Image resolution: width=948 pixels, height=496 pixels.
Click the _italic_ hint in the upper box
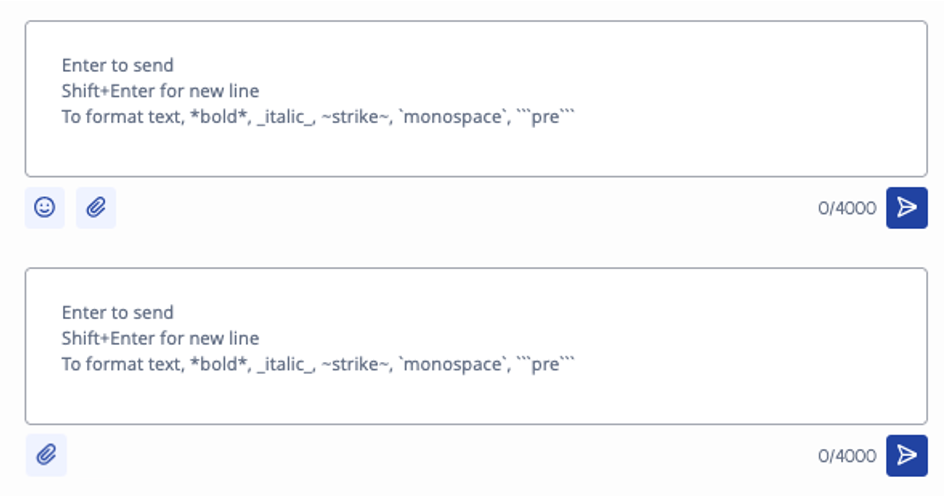click(x=286, y=117)
